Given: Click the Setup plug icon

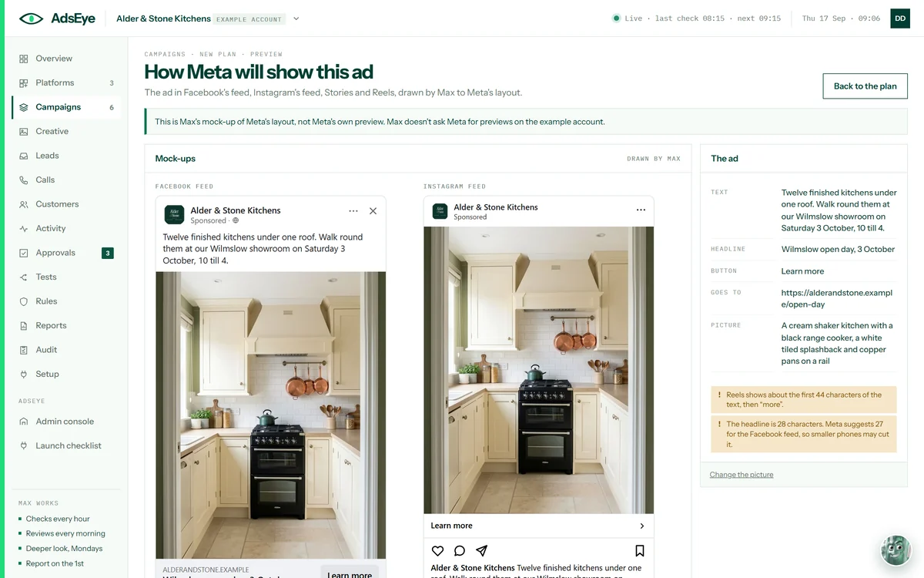Looking at the screenshot, I should pyautogui.click(x=24, y=374).
